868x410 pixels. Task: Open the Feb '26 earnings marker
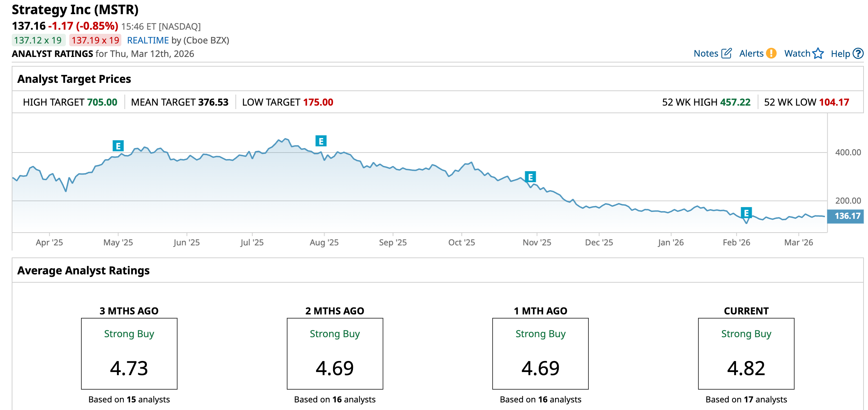click(x=746, y=213)
